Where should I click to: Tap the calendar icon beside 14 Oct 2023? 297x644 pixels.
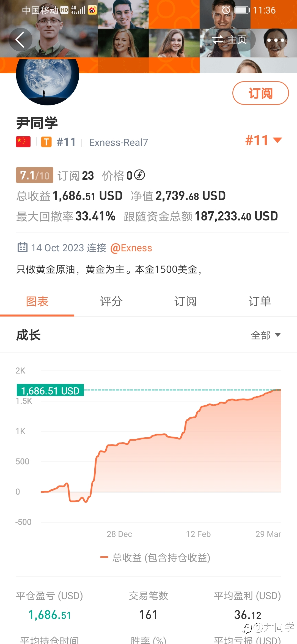pos(22,247)
